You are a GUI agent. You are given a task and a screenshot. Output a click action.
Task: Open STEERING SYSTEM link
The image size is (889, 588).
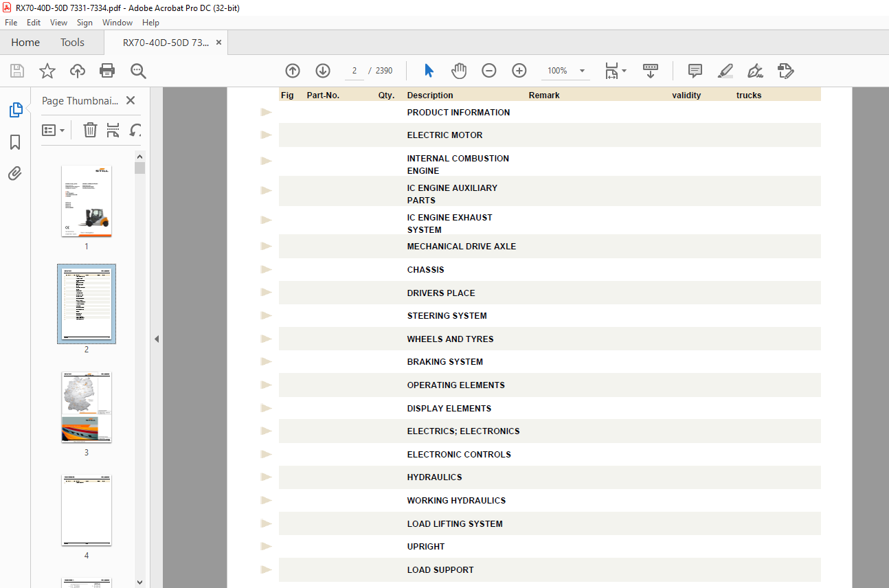tap(447, 315)
